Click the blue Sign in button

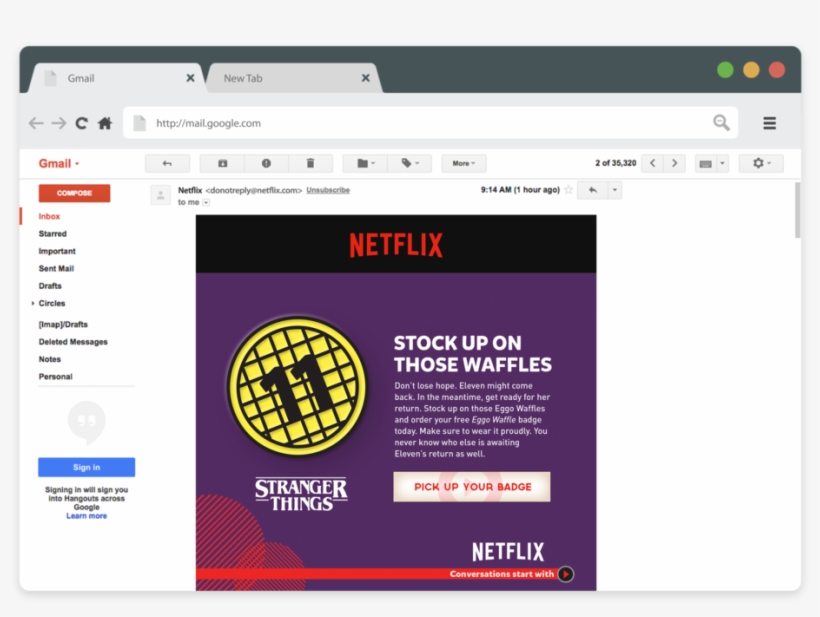tap(87, 467)
